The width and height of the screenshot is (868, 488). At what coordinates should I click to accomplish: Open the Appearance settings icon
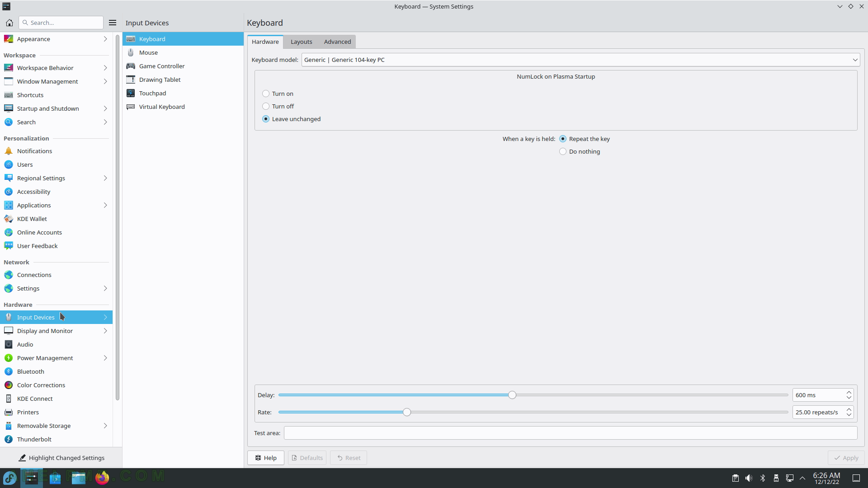click(x=9, y=39)
